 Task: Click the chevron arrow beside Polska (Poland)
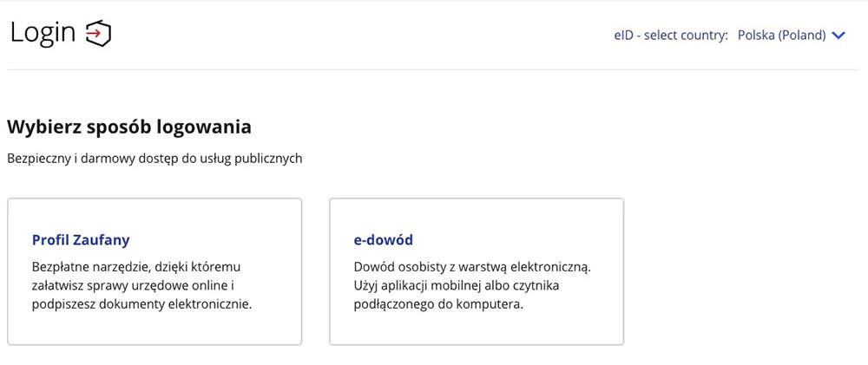point(838,36)
